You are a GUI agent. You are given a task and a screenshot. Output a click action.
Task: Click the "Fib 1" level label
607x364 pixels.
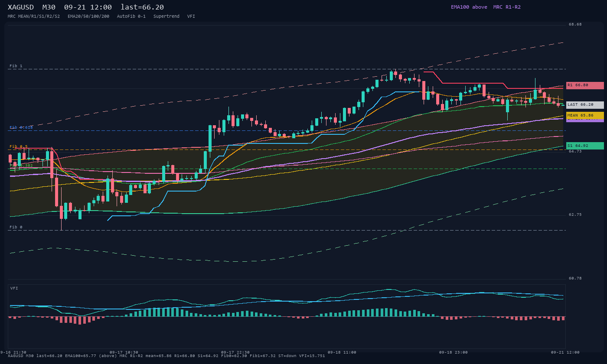click(x=16, y=66)
